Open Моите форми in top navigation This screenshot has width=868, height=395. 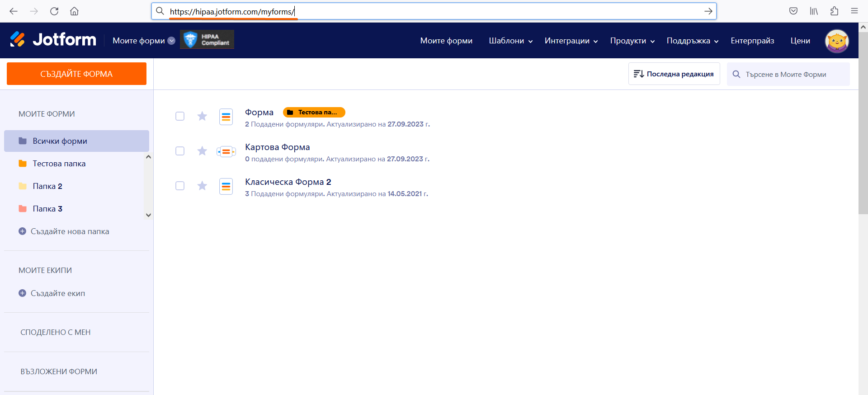coord(446,41)
